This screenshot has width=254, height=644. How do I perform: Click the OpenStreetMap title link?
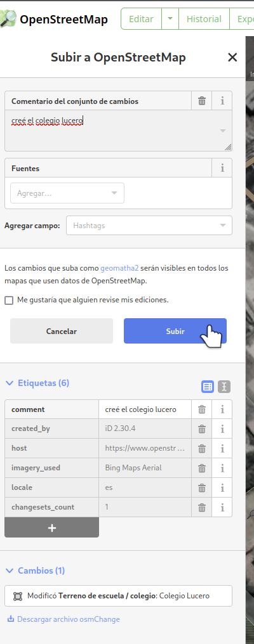[x=63, y=19]
